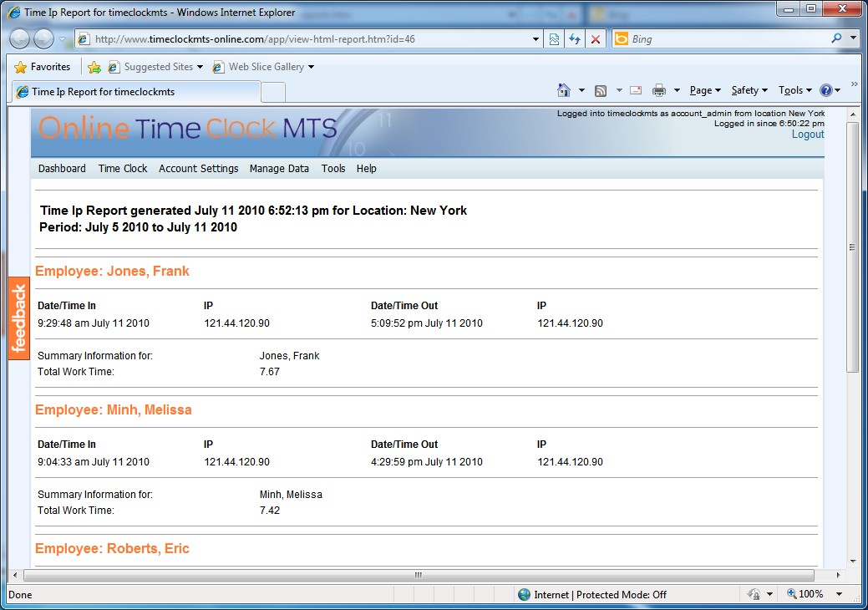Show more command bar items chevron
The width and height of the screenshot is (868, 610).
[854, 84]
